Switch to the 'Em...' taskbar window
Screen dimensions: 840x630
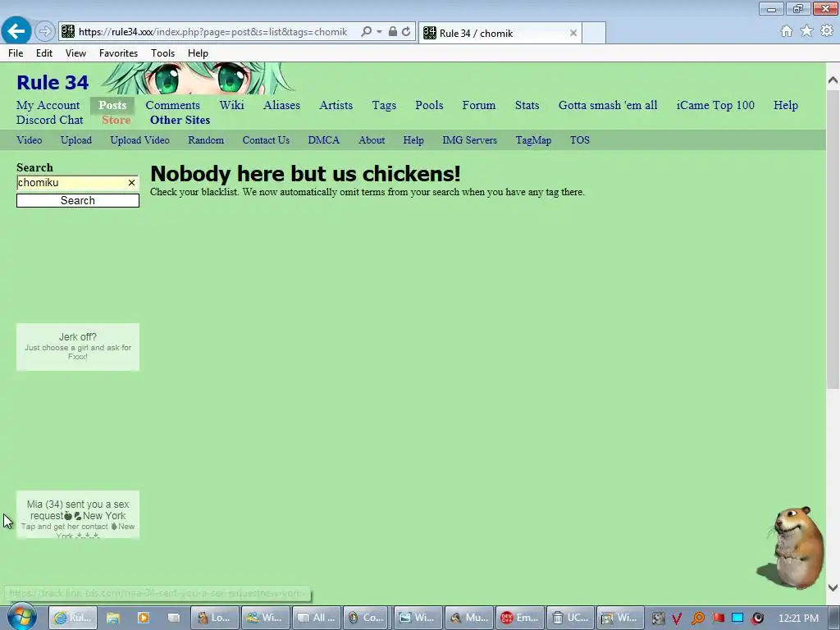tap(520, 618)
